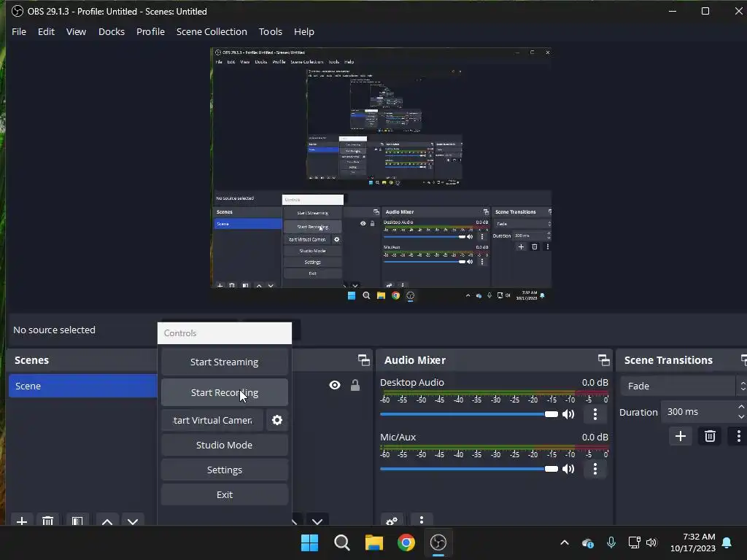This screenshot has width=747, height=560.
Task: Mute Desktop Audio speaker icon
Action: point(568,414)
